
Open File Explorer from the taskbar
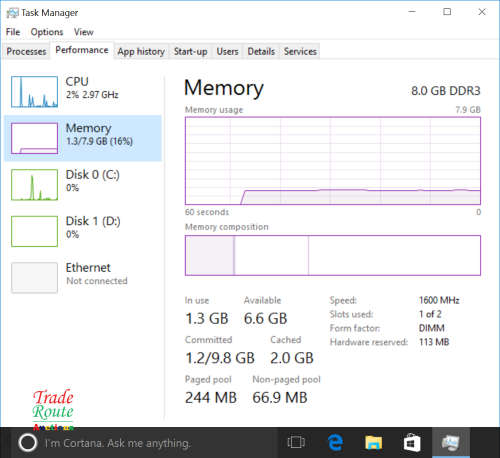(x=373, y=443)
